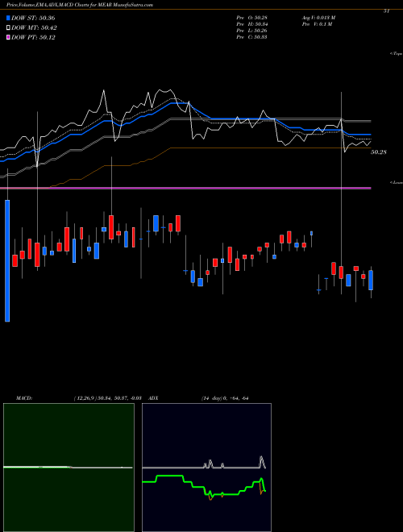The height and width of the screenshot is (532, 403).
Task: Click the 'Pre O: 50.28' open value
Action: coord(252,18)
